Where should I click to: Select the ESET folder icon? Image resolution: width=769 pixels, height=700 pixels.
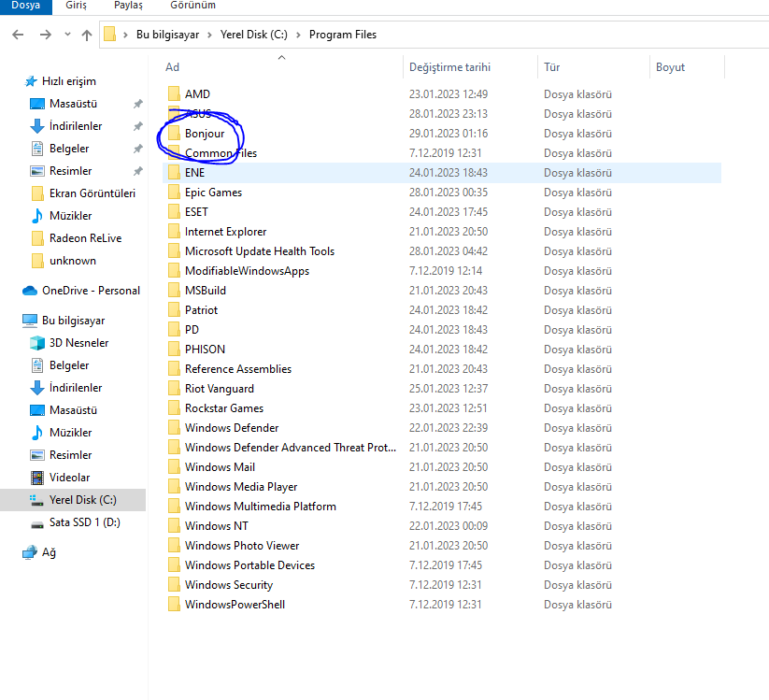(x=174, y=211)
